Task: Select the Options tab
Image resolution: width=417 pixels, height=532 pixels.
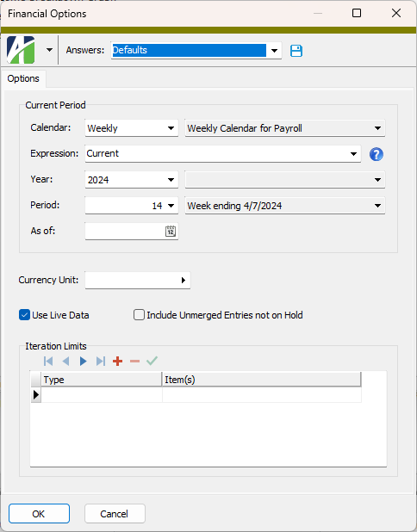Action: click(23, 78)
